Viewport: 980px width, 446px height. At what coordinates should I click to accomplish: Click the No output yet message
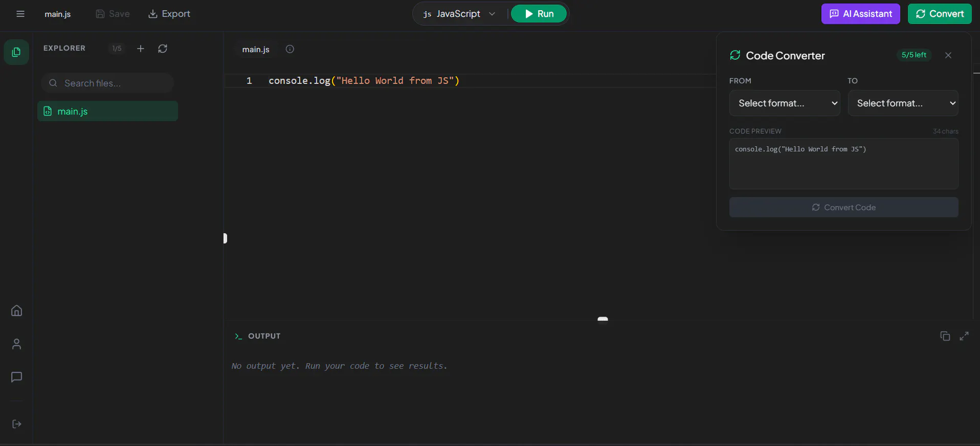click(x=339, y=366)
